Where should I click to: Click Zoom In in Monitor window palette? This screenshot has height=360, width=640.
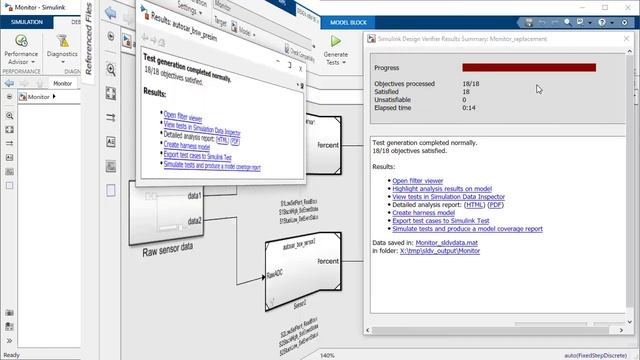(x=9, y=116)
